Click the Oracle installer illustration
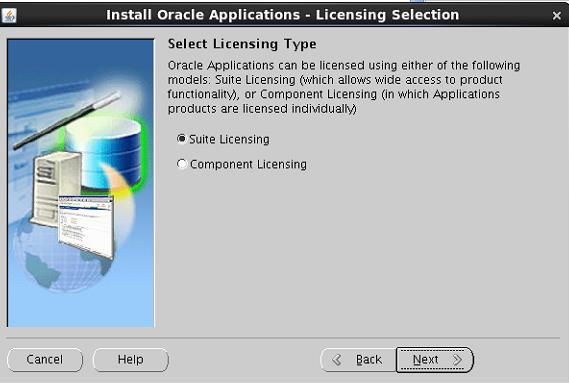This screenshot has width=569, height=383. [81, 183]
